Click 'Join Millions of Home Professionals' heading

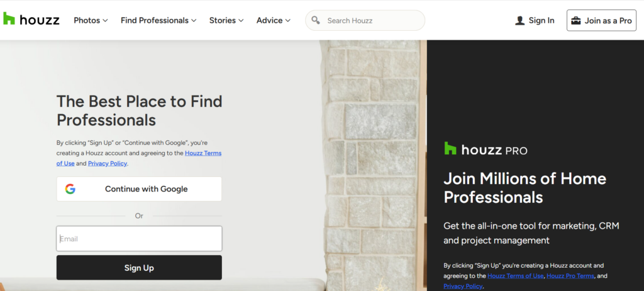tap(525, 188)
